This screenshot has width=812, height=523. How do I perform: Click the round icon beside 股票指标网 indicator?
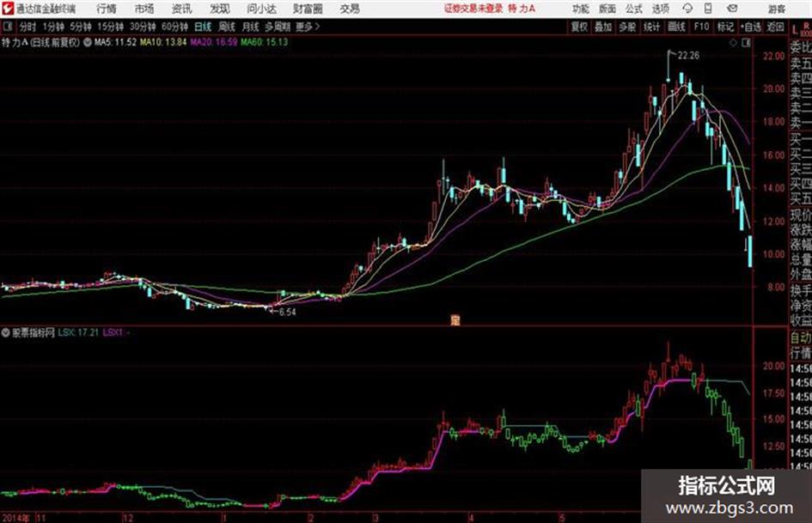pyautogui.click(x=6, y=332)
